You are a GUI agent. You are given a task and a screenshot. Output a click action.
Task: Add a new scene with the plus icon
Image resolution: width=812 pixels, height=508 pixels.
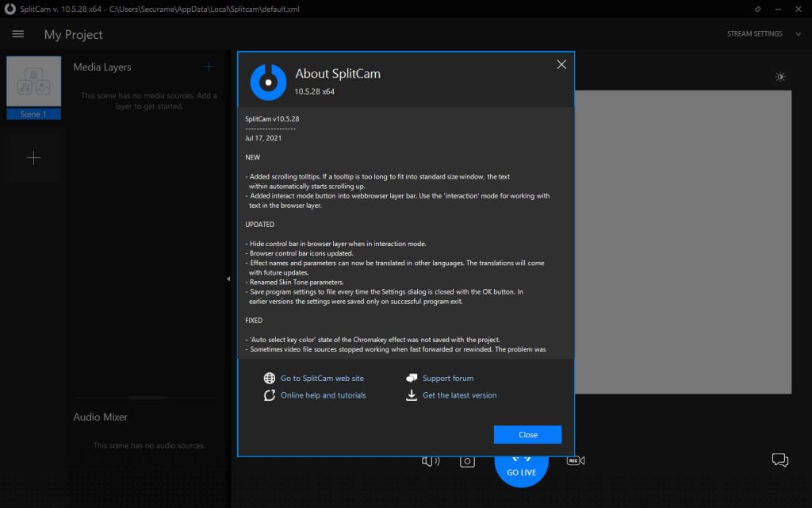[x=33, y=158]
